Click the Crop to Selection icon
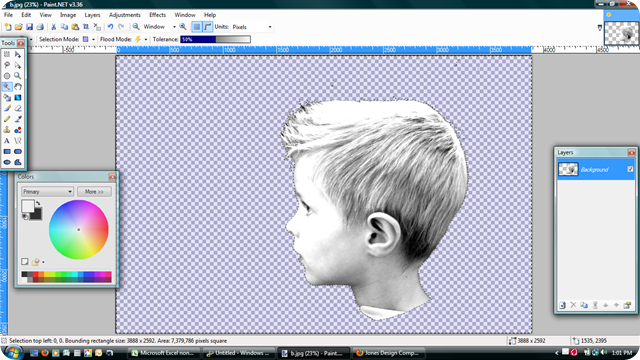The image size is (640, 360). (x=86, y=27)
